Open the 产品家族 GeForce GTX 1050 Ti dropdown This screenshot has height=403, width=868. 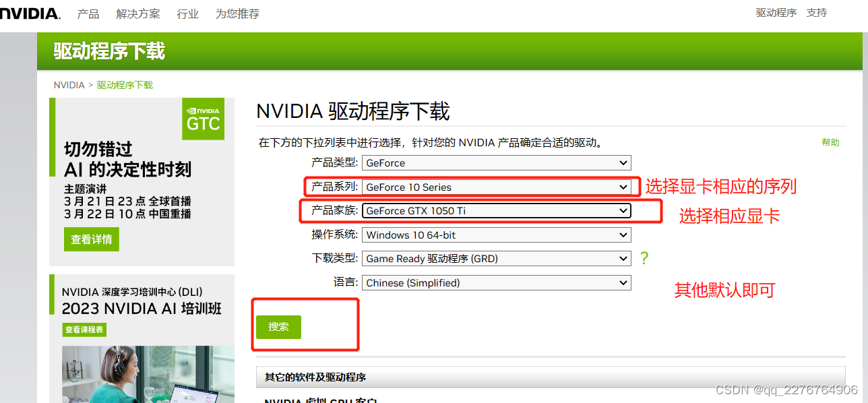497,211
